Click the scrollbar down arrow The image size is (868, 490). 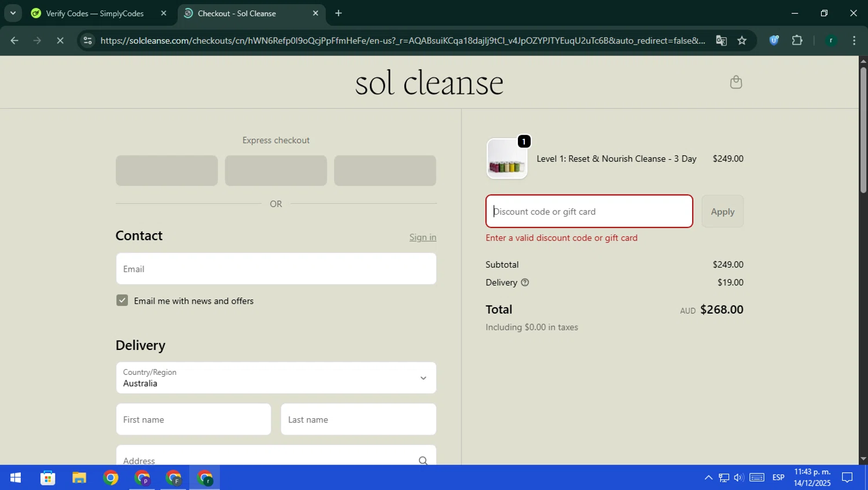click(x=863, y=459)
